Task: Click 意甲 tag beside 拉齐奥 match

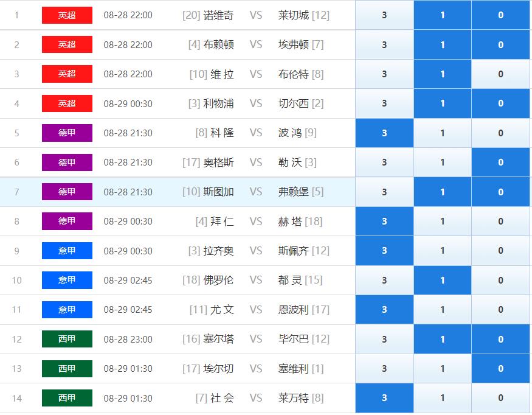Action: (67, 251)
